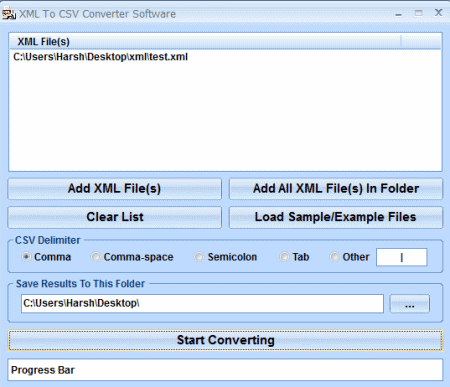450x387 pixels.
Task: Click the XML File(s) column header
Action: [x=205, y=42]
